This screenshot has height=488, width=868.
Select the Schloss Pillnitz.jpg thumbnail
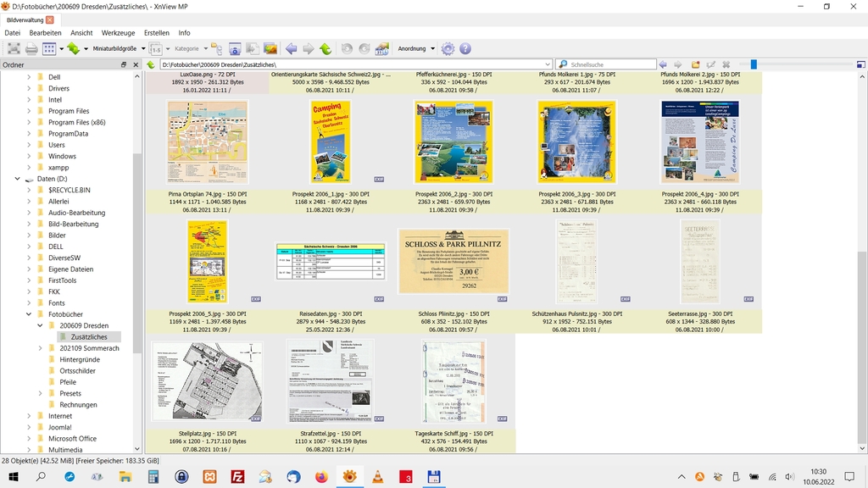[x=453, y=262]
